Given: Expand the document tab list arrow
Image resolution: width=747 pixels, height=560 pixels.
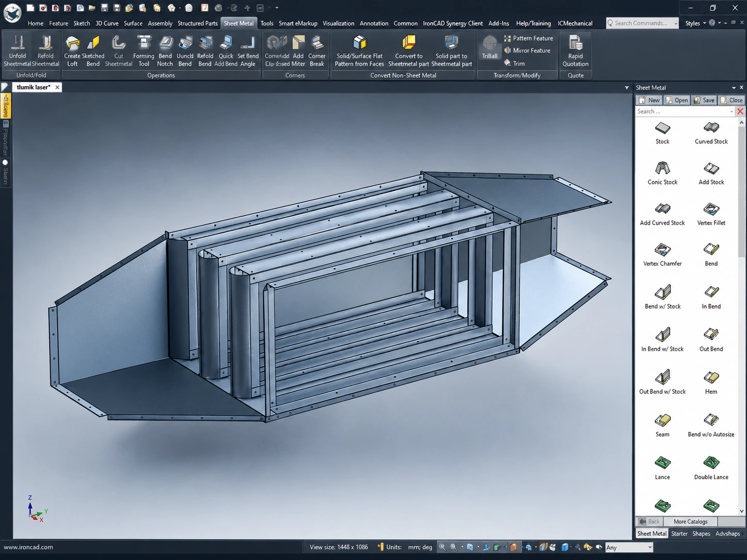Looking at the screenshot, I should pos(627,88).
